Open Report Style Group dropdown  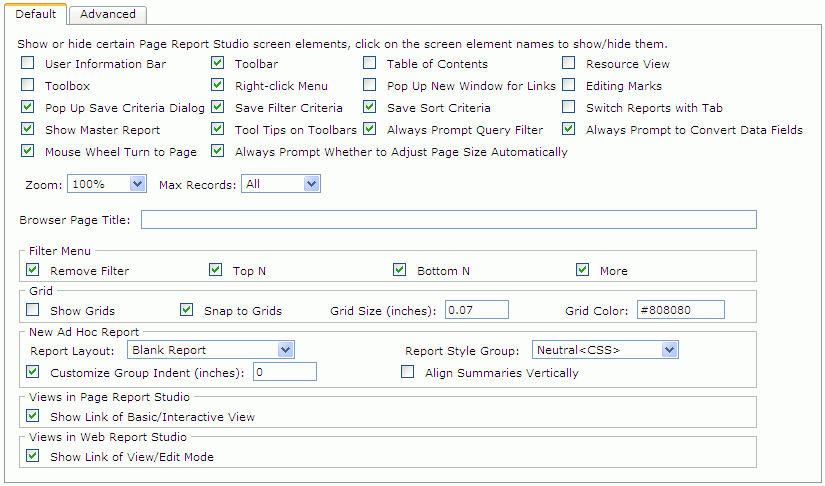[605, 350]
